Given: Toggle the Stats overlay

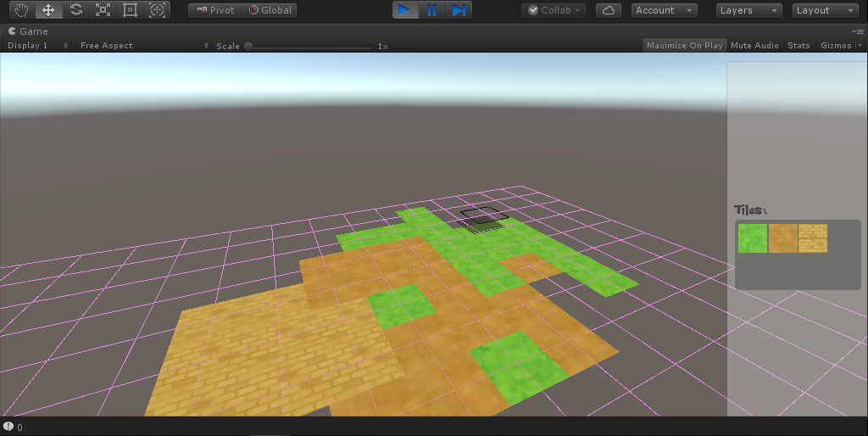Looking at the screenshot, I should (798, 46).
